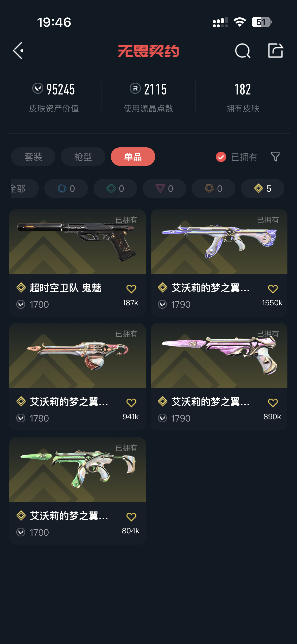Viewport: 297px width, 644px height.
Task: Select the green diamond tier filter
Action: pyautogui.click(x=115, y=188)
